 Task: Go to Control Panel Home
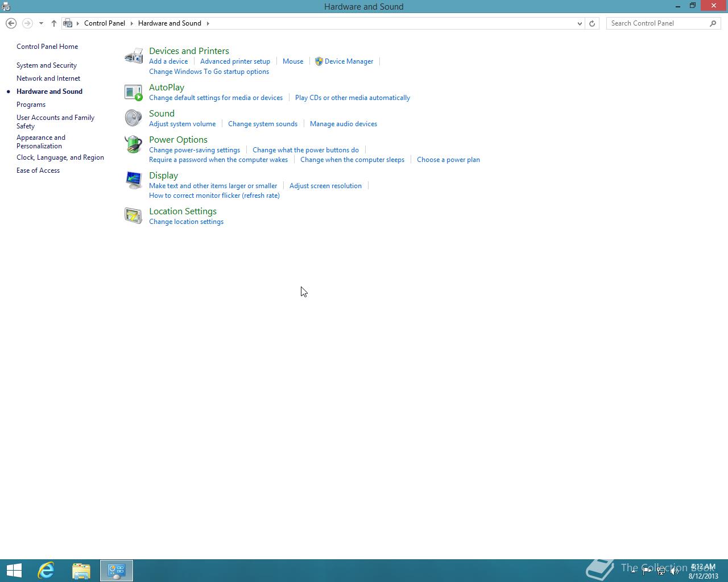click(x=47, y=47)
